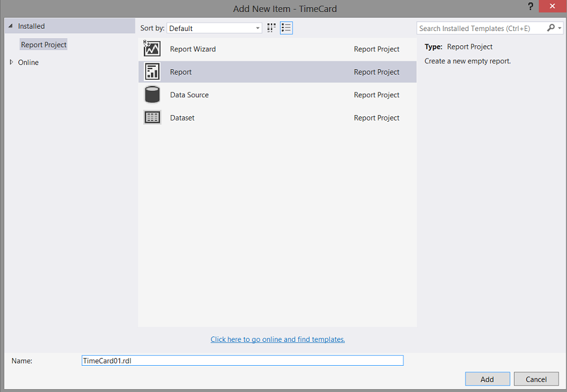The image size is (567, 392).
Task: Click the Cancel button
Action: pyautogui.click(x=536, y=379)
